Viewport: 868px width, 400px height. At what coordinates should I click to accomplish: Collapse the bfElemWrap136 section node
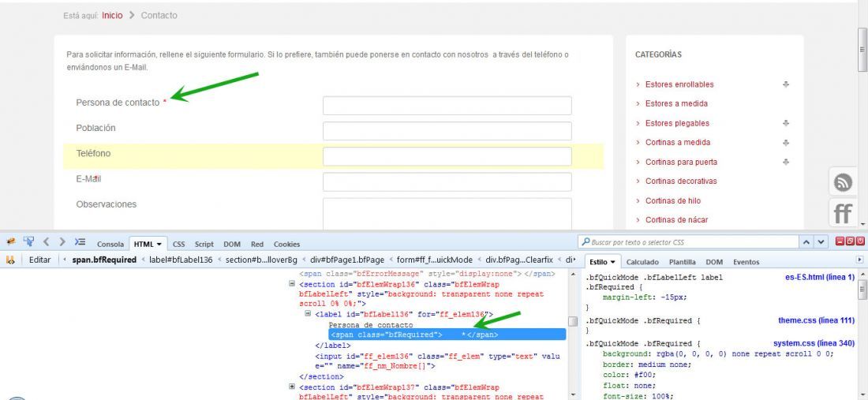coord(292,283)
